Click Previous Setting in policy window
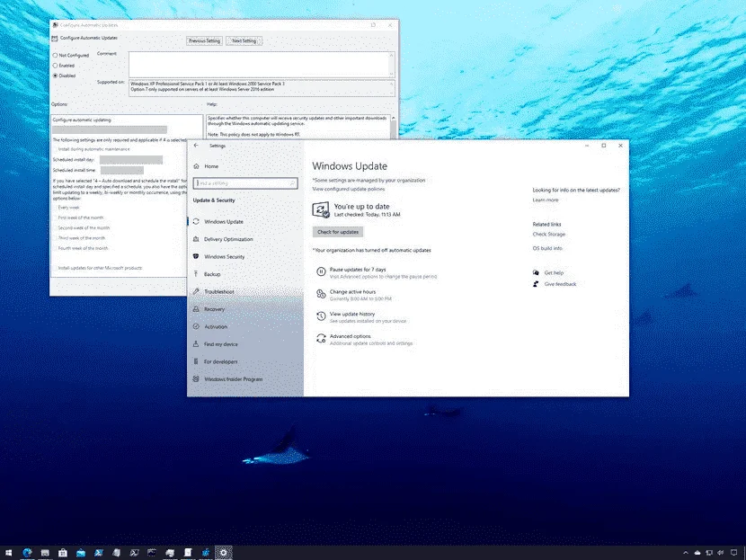The width and height of the screenshot is (746, 560). click(x=204, y=41)
